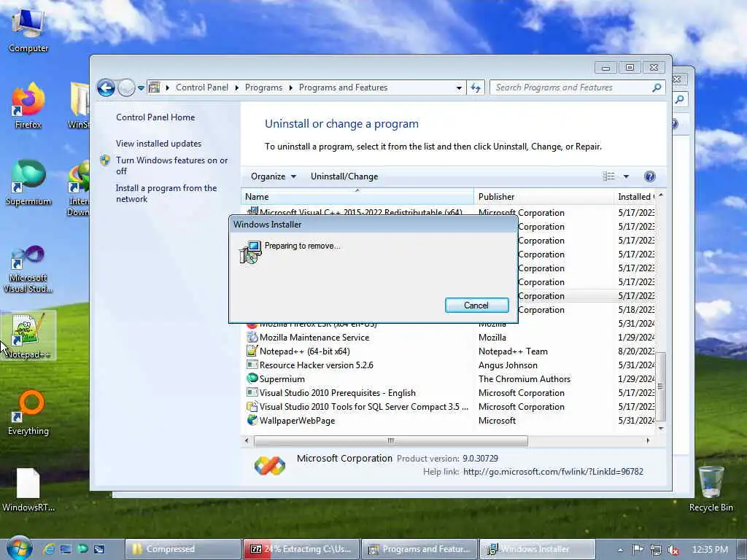Switch to Programs and Features taskbar button
Screen dimensions: 747x560
(419, 549)
